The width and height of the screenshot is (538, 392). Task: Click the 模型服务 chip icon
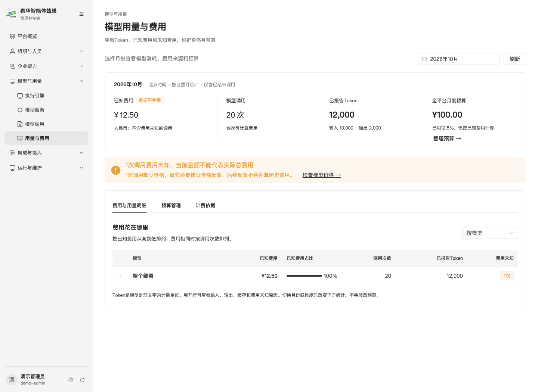pyautogui.click(x=20, y=110)
